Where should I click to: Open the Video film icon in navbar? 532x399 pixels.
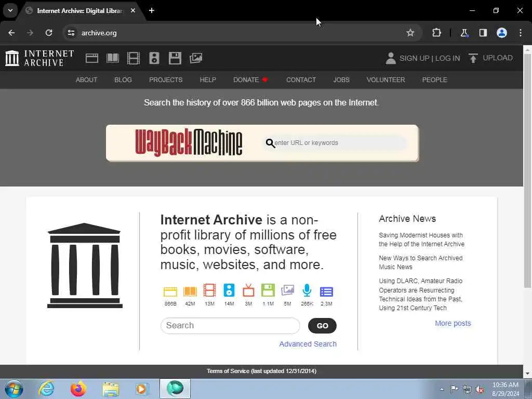point(134,58)
